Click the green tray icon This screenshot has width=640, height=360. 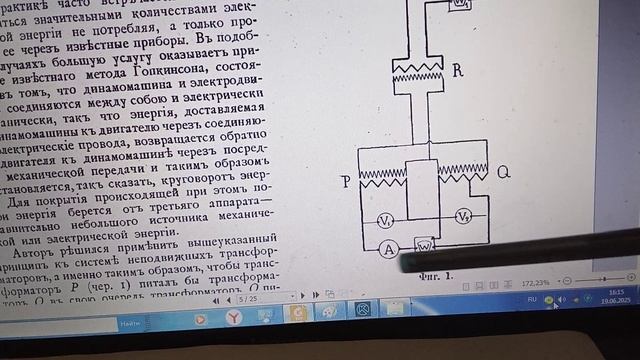pyautogui.click(x=549, y=300)
